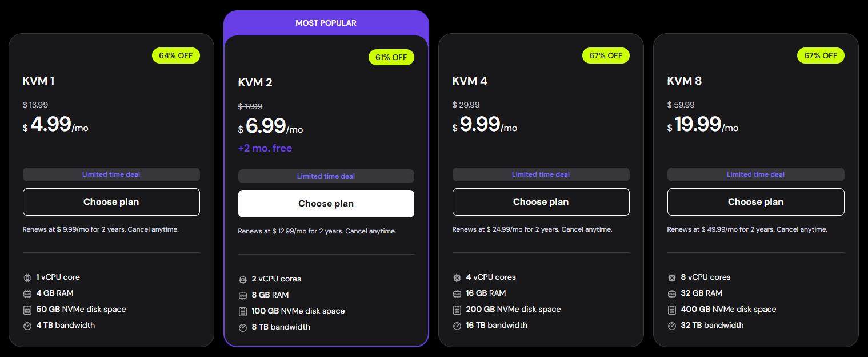The height and width of the screenshot is (357, 868).
Task: Select Choose plan for KVM 4
Action: 541,202
